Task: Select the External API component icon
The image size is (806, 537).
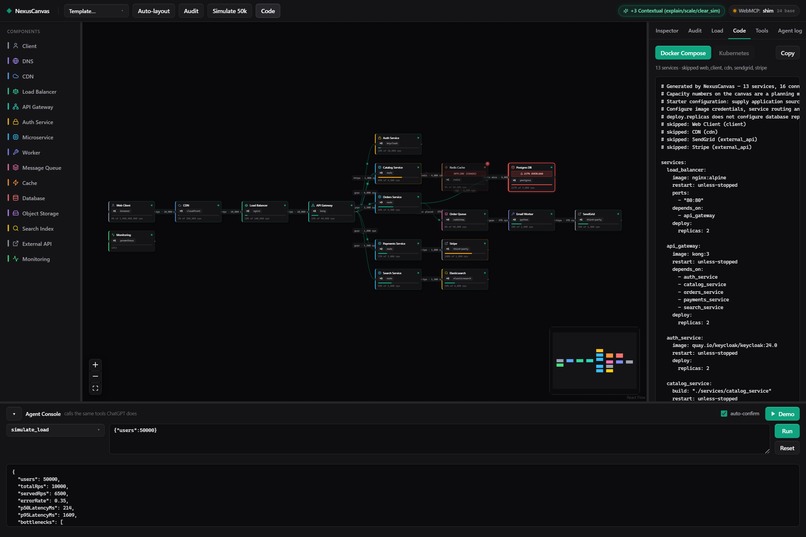Action: (x=15, y=244)
